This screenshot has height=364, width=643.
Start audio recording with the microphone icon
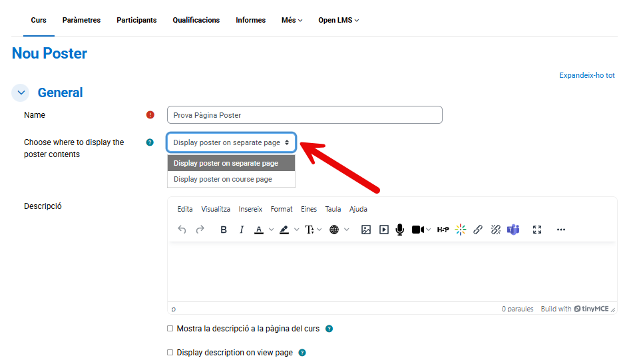pos(400,230)
